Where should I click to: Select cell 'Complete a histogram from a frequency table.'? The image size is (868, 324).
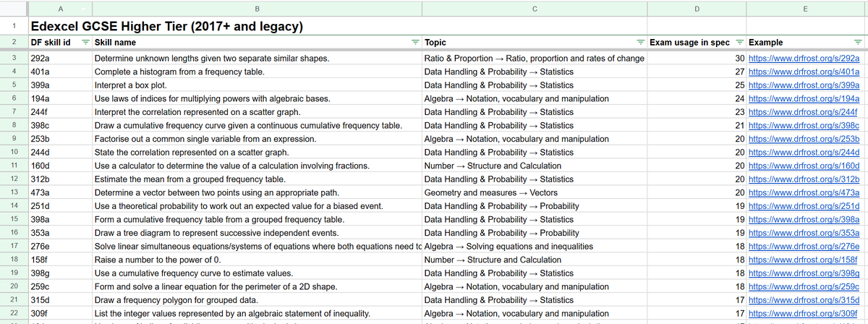(x=257, y=72)
